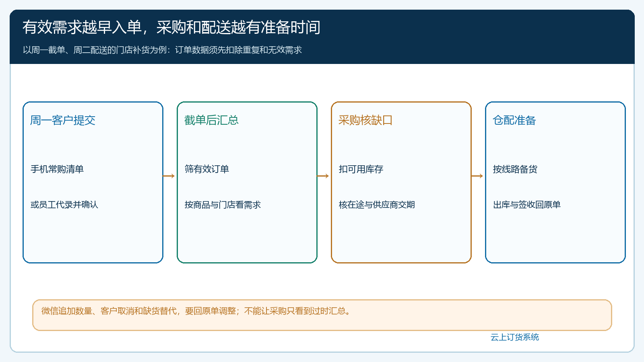Image resolution: width=644 pixels, height=362 pixels.
Task: Click the 云上订货系统 footer label
Action: (x=515, y=337)
